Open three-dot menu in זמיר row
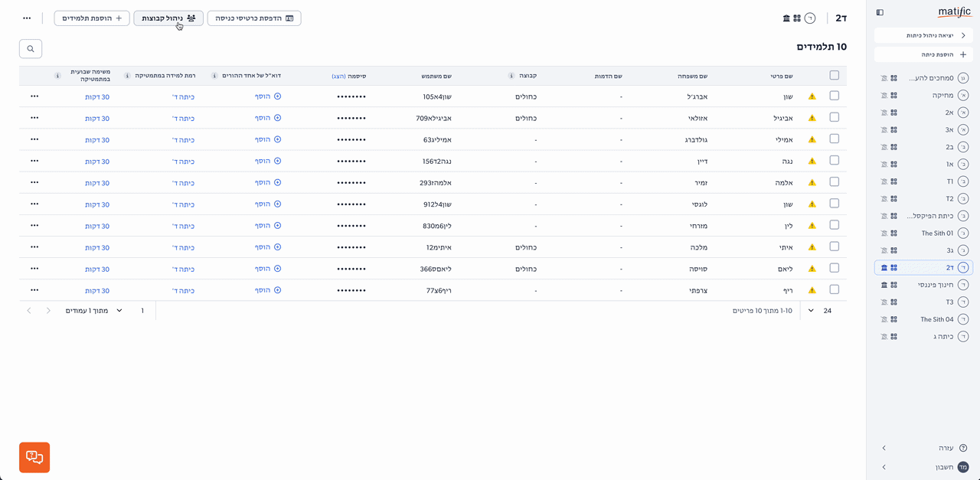Image resolution: width=980 pixels, height=480 pixels. click(x=34, y=182)
